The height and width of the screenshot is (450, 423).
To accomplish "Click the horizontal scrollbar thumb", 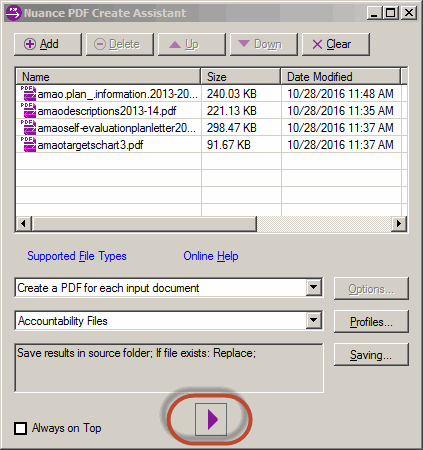I will coord(144,223).
